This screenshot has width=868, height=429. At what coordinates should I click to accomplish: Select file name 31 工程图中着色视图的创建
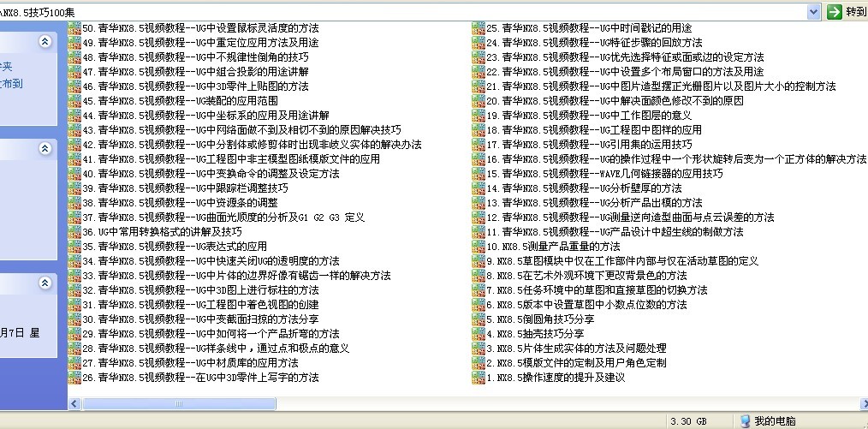click(x=200, y=305)
